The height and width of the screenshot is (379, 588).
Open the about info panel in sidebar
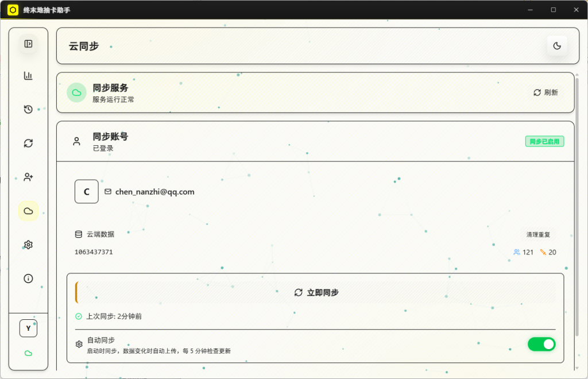pyautogui.click(x=28, y=278)
